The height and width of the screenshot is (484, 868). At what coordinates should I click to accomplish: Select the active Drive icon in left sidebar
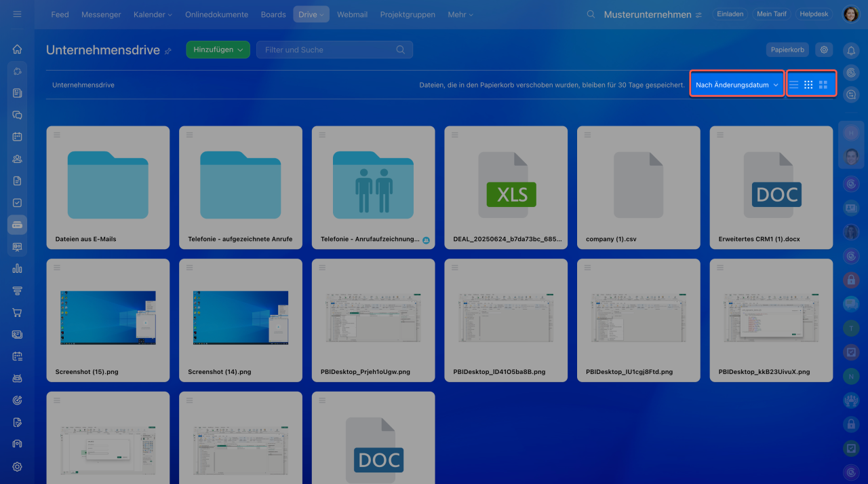[x=17, y=225]
